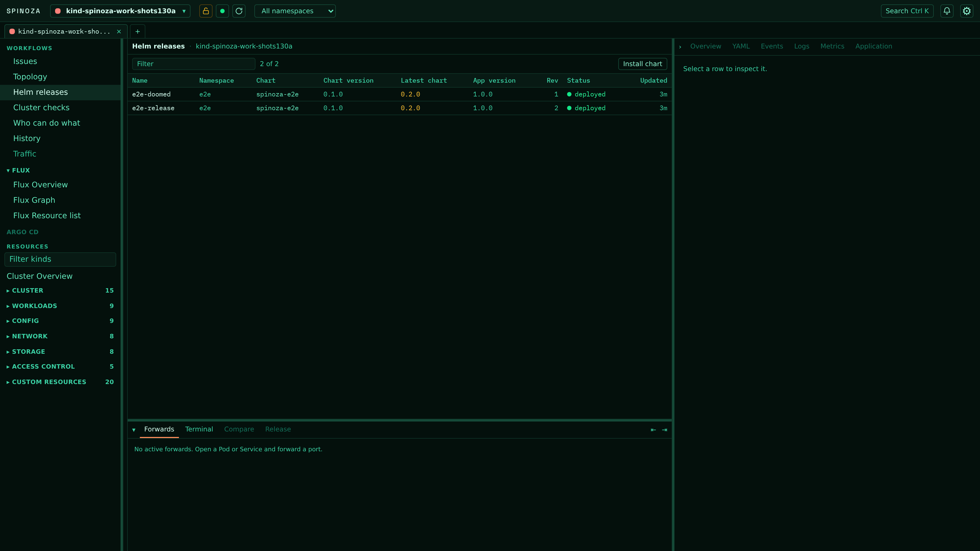Toggle the read-only lock icon

point(205,11)
